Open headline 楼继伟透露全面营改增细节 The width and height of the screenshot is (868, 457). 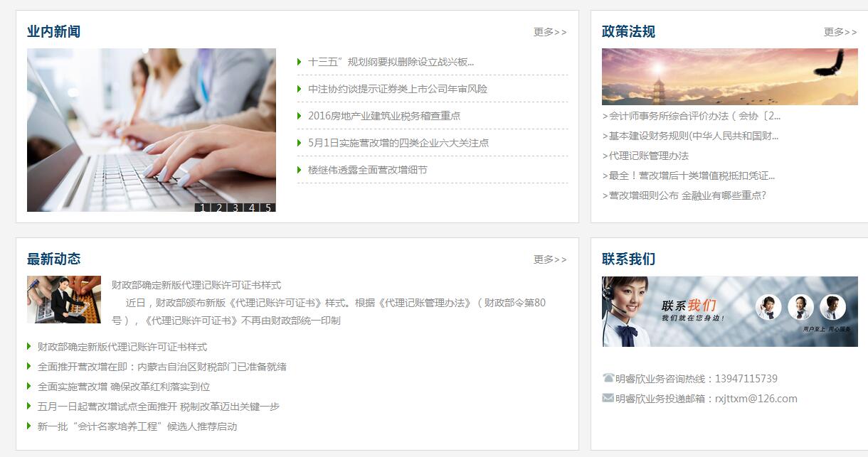tap(368, 170)
